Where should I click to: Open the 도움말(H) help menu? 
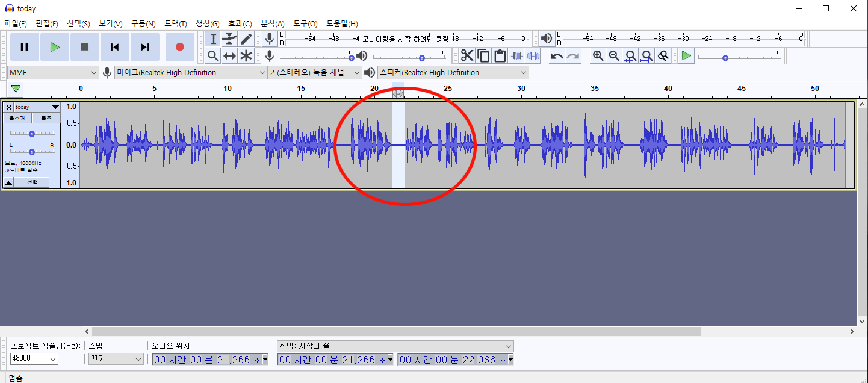click(342, 23)
